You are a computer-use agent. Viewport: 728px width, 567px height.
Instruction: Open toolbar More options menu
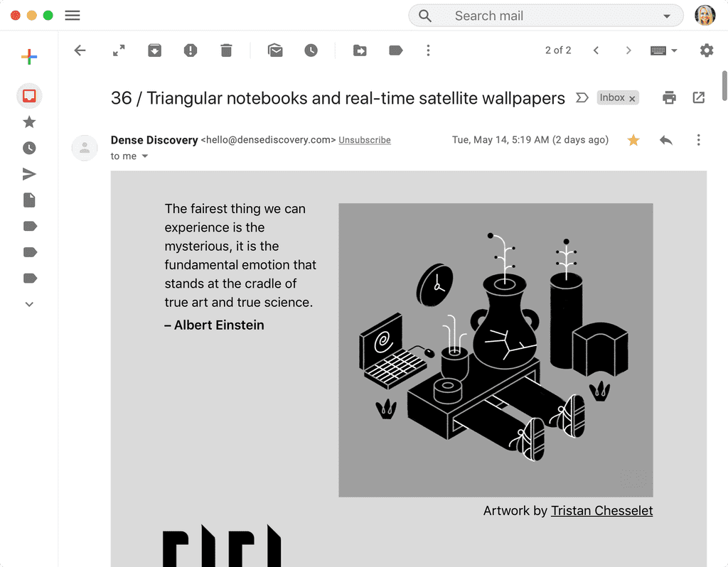pyautogui.click(x=428, y=50)
